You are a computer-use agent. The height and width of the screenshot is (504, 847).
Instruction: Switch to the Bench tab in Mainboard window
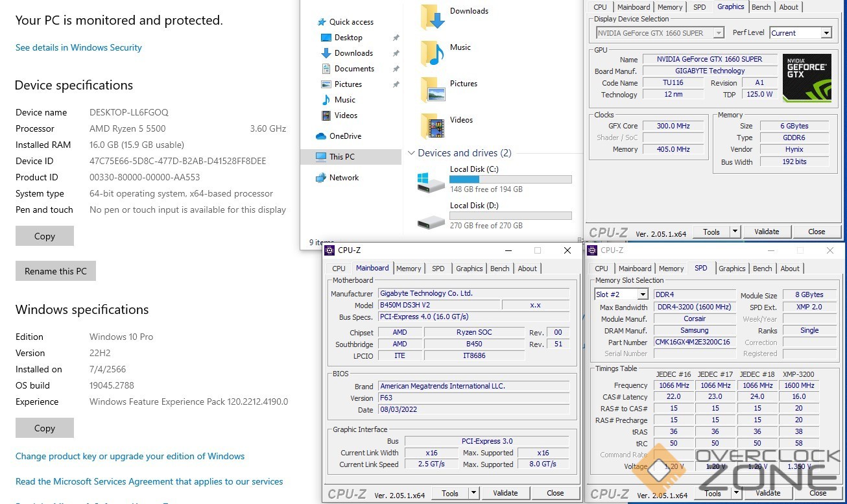pyautogui.click(x=499, y=269)
